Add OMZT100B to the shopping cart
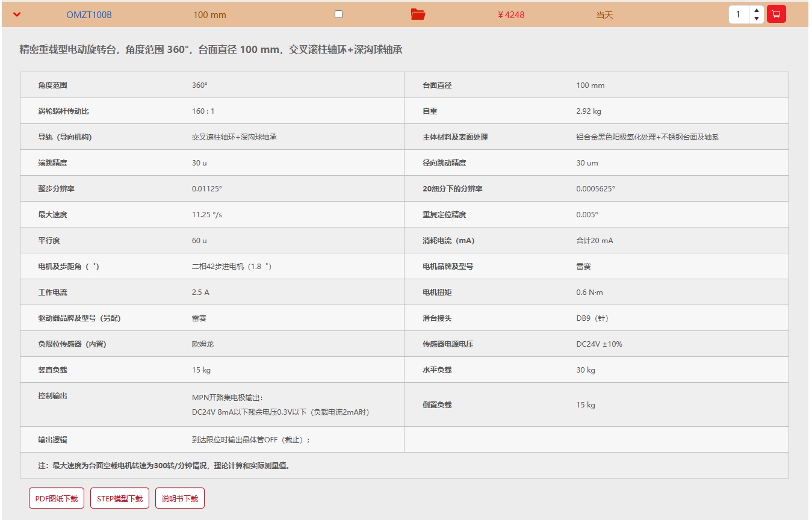 [776, 14]
